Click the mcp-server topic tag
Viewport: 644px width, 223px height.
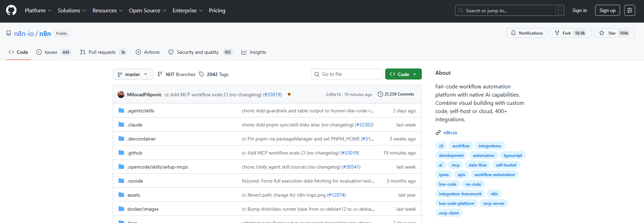click(494, 203)
